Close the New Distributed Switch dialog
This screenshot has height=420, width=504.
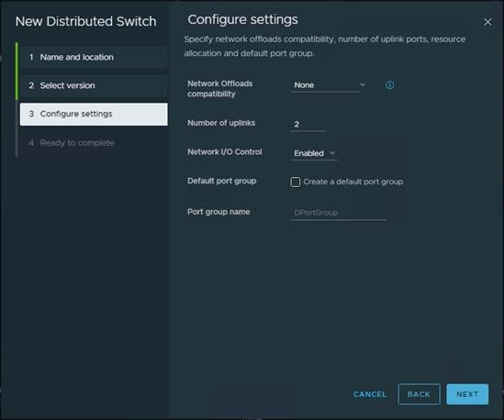coord(487,22)
